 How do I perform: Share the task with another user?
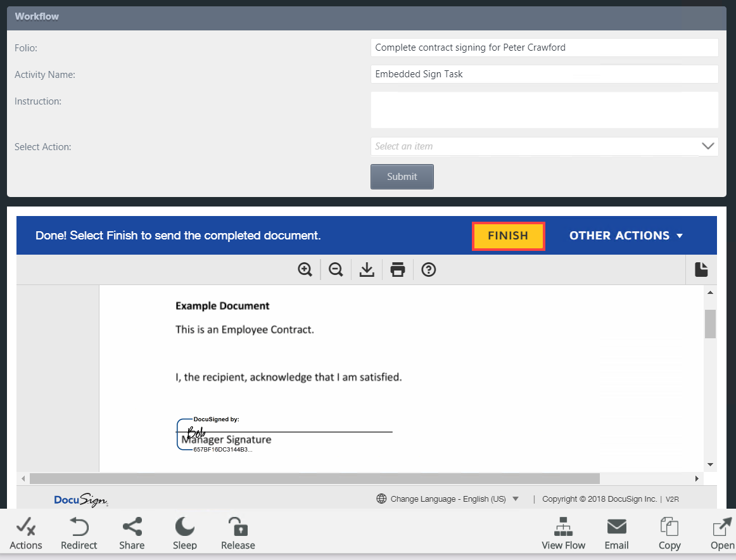[x=132, y=534]
